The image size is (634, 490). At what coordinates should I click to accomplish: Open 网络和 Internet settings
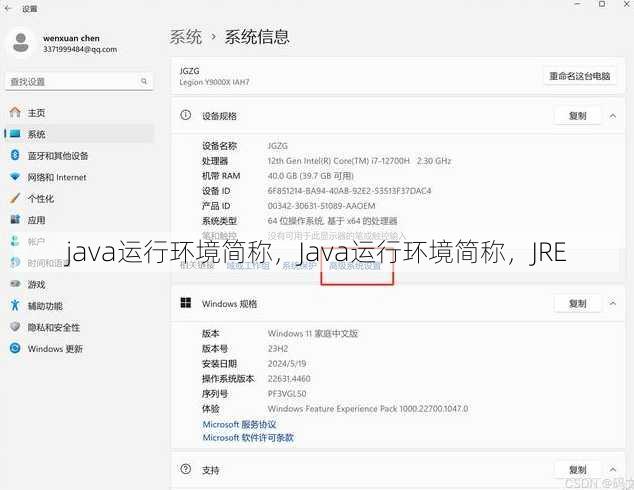point(57,177)
